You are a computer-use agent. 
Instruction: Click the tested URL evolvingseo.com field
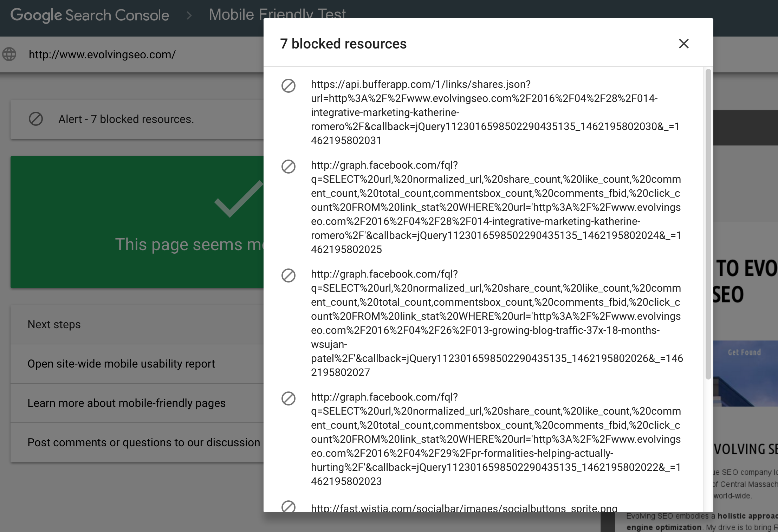(x=102, y=54)
